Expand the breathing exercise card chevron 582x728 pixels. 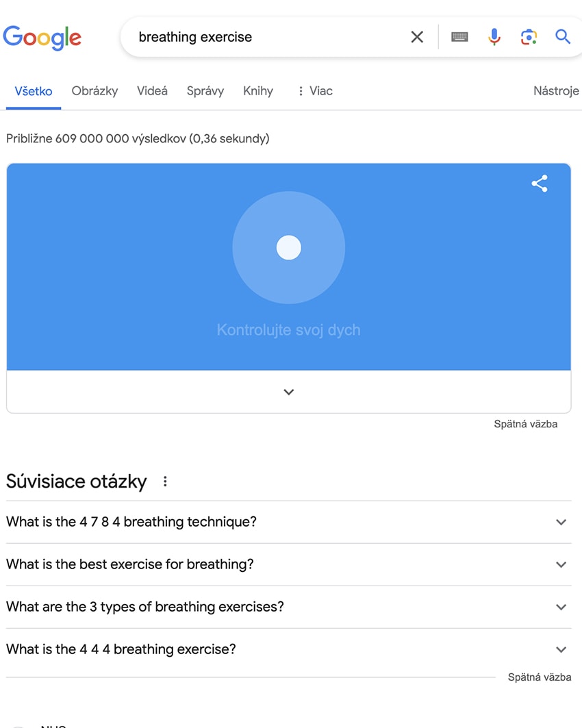[x=289, y=392]
